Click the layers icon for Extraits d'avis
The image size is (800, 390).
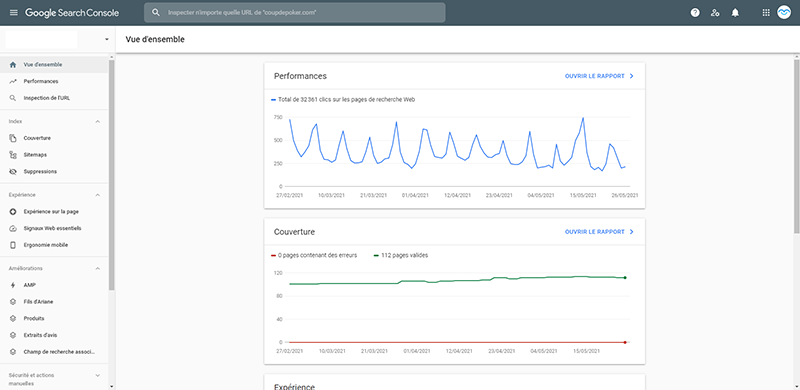(13, 335)
